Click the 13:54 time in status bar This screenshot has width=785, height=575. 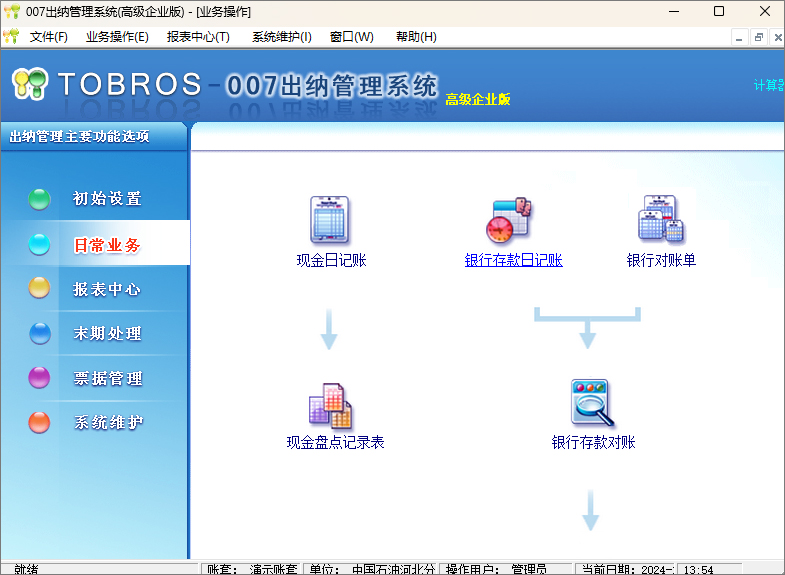pos(698,569)
